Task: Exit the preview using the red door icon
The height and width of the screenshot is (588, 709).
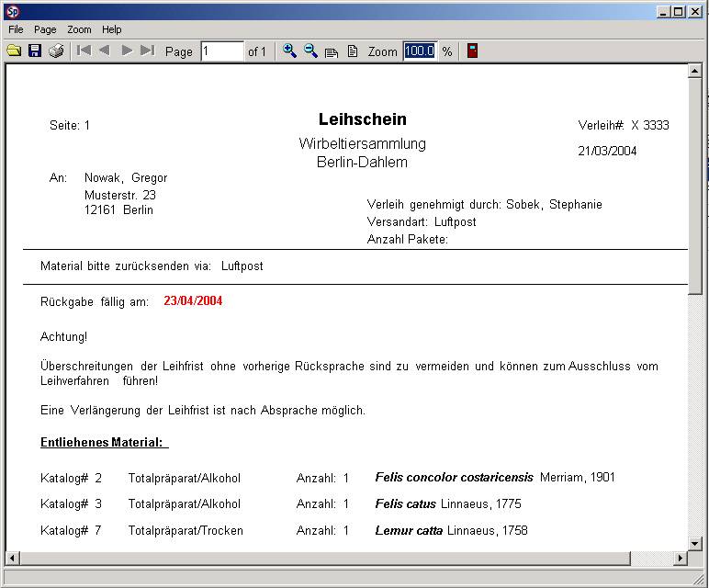Action: point(472,51)
